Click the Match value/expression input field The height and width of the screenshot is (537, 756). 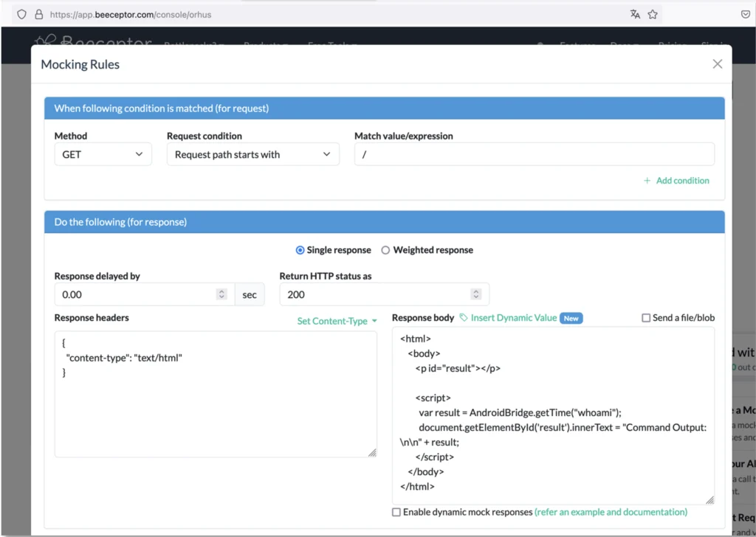click(534, 155)
